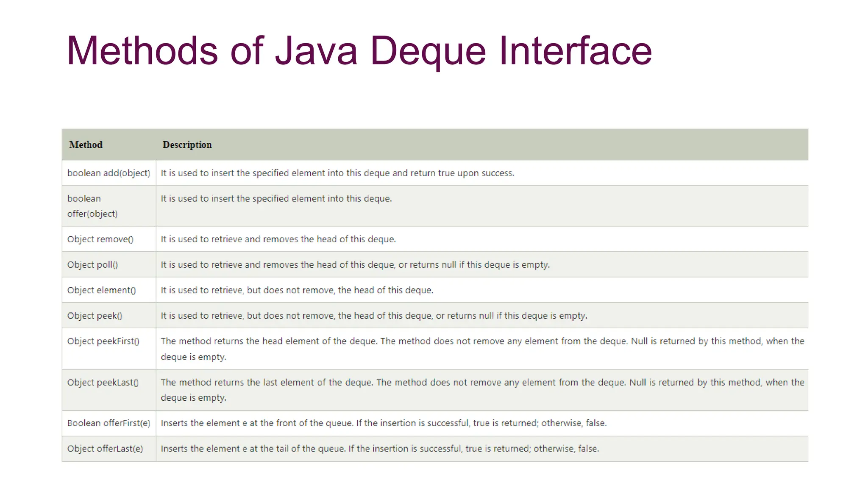The width and height of the screenshot is (868, 488).
Task: Click poll description mentioning 'returns null if this deque is empty'
Action: click(479, 265)
